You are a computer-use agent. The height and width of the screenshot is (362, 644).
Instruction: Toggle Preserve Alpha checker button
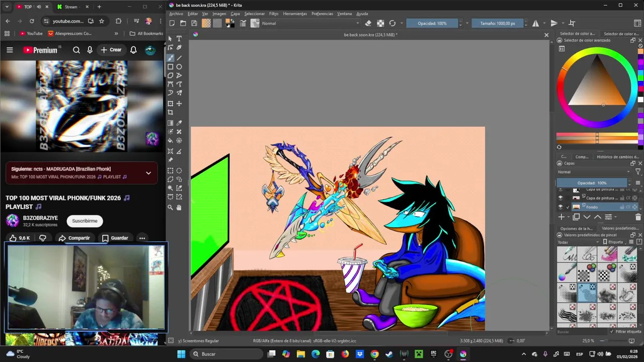tap(380, 23)
